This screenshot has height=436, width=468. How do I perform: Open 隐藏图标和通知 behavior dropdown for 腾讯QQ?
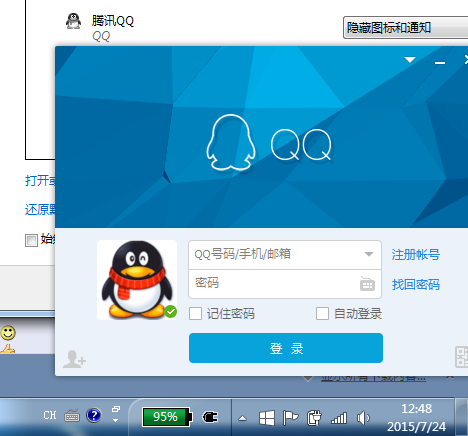point(406,28)
